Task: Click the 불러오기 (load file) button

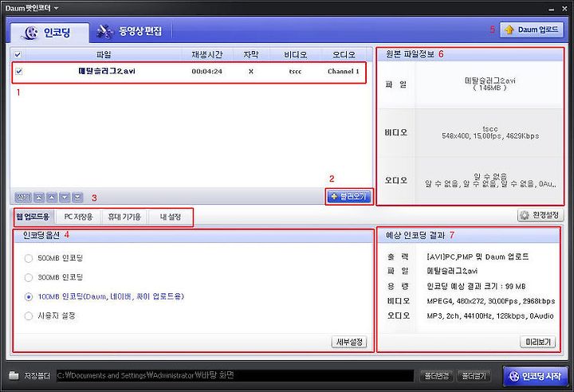Action: (349, 197)
